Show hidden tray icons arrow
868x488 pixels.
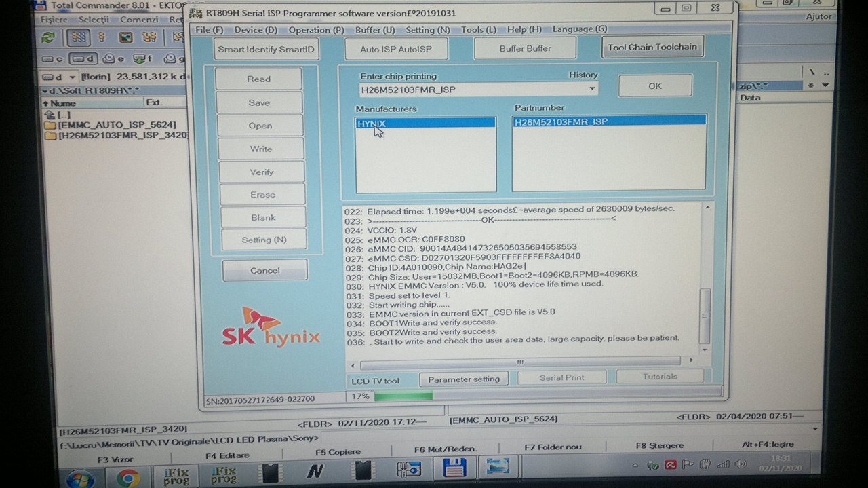coord(635,466)
